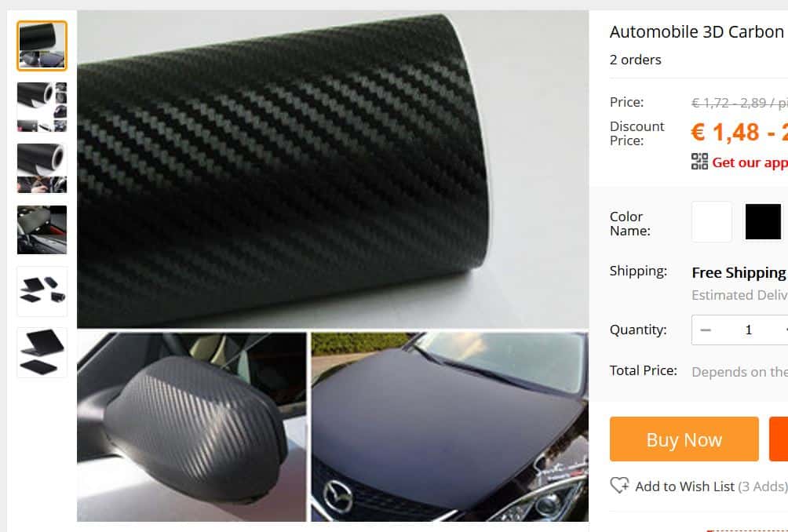Decrease quantity with minus button
The height and width of the screenshot is (532, 788).
click(706, 330)
